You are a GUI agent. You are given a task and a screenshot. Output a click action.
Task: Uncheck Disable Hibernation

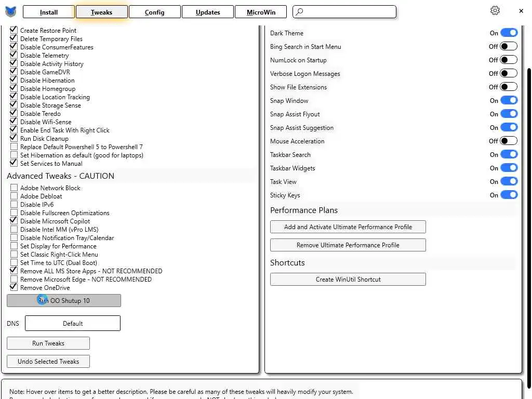(x=14, y=79)
